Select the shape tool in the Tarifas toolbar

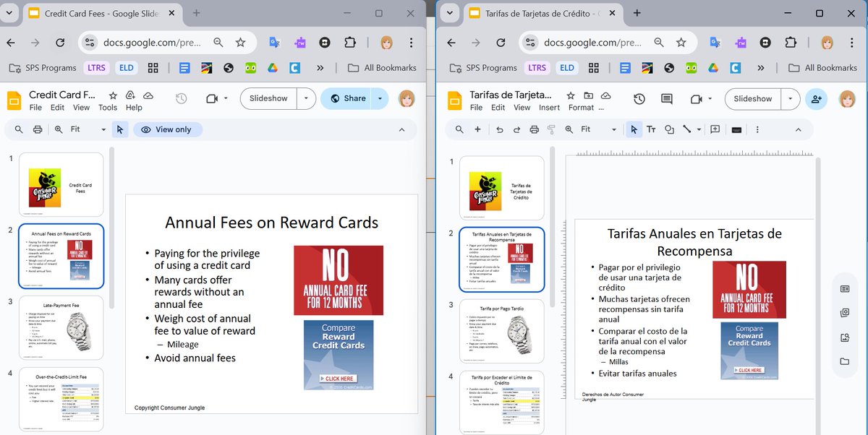point(669,129)
